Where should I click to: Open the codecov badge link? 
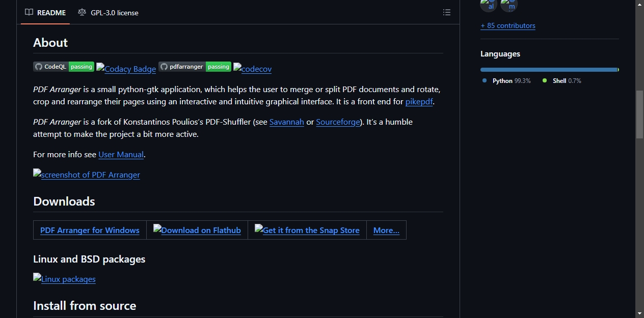(x=252, y=69)
